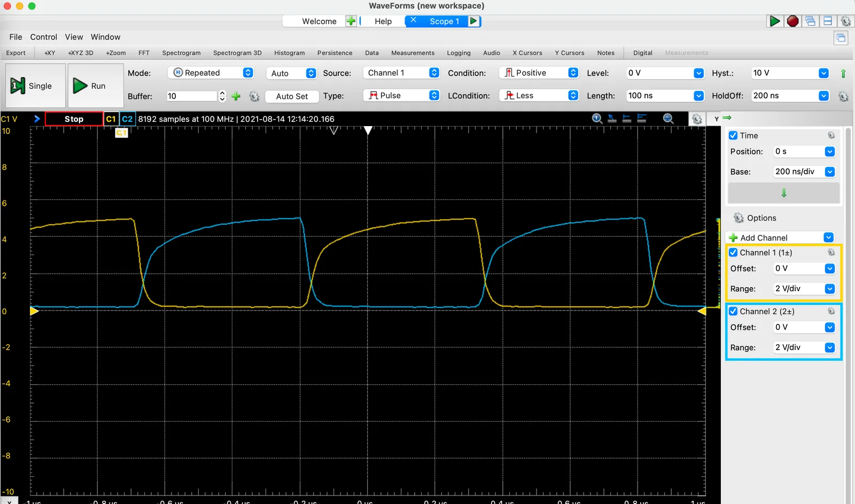Close the Scope 1 tab with X
Viewport: 855px width, 504px height.
tap(413, 20)
